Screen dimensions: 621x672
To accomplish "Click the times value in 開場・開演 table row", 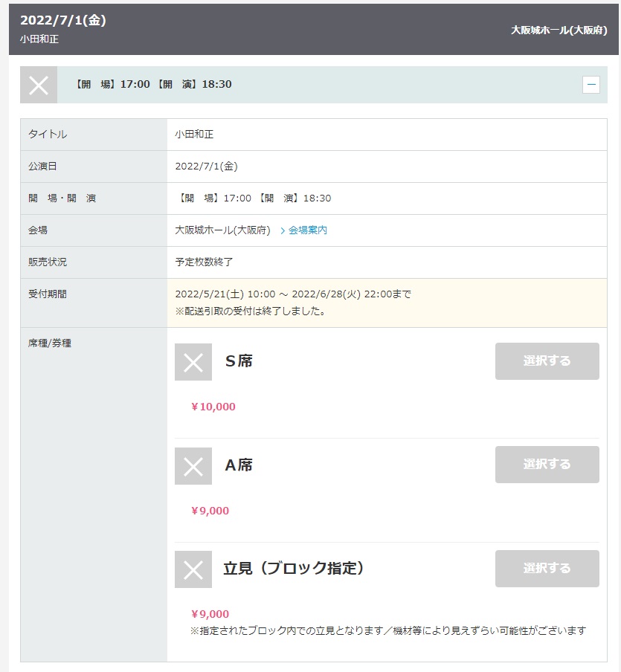I will (254, 198).
